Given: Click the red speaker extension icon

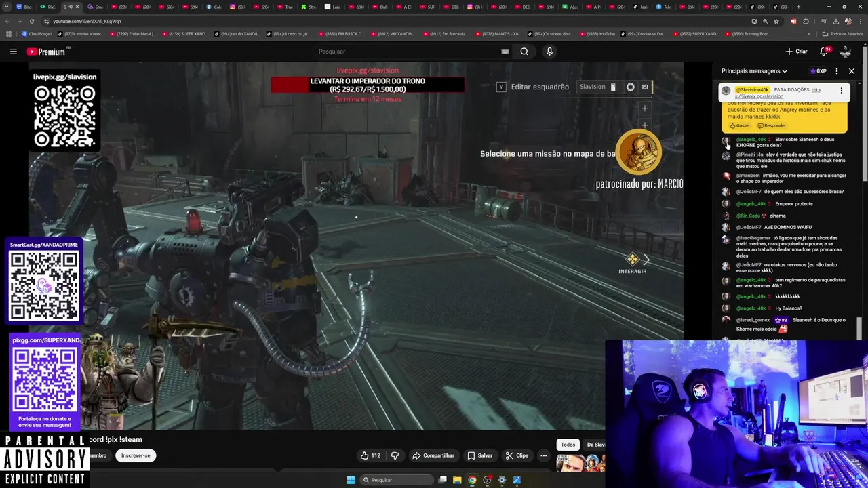Looking at the screenshot, I should point(793,21).
